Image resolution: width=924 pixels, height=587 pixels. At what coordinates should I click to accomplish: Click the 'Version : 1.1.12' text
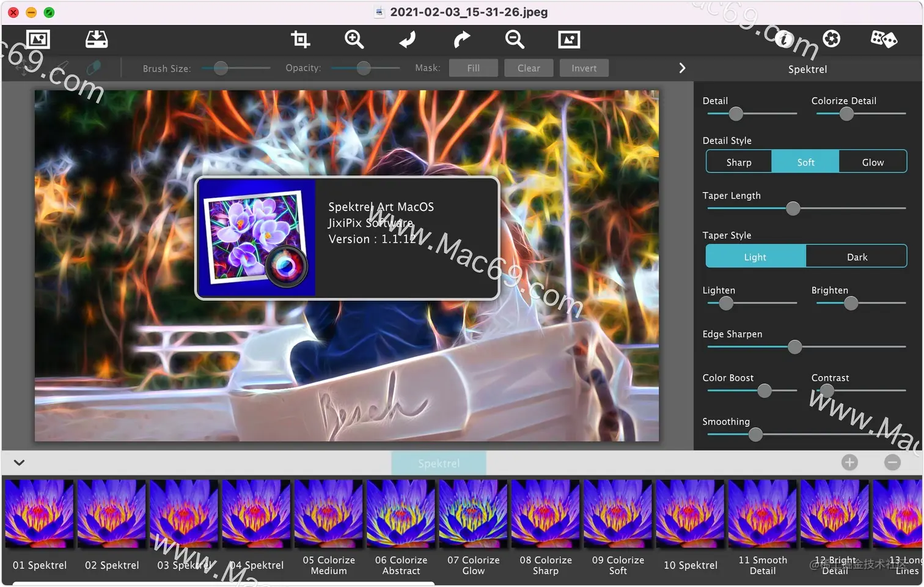(372, 239)
